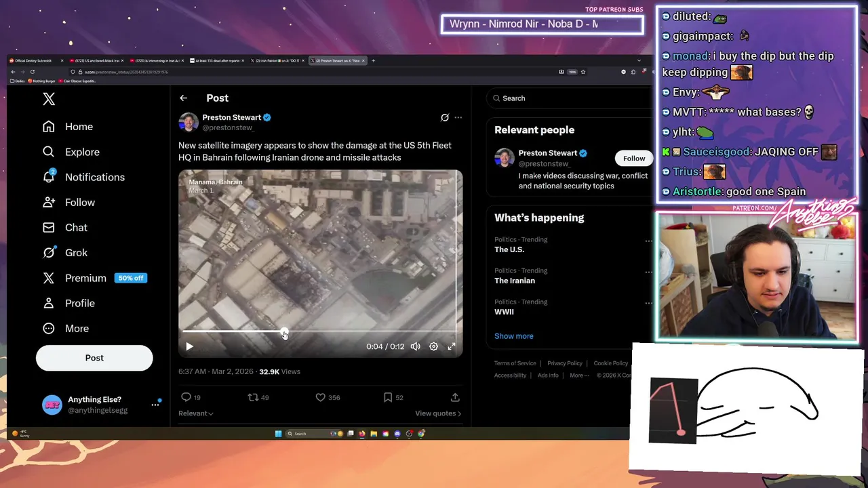The image size is (868, 488).
Task: Expand the footer More dropdown
Action: click(x=578, y=375)
